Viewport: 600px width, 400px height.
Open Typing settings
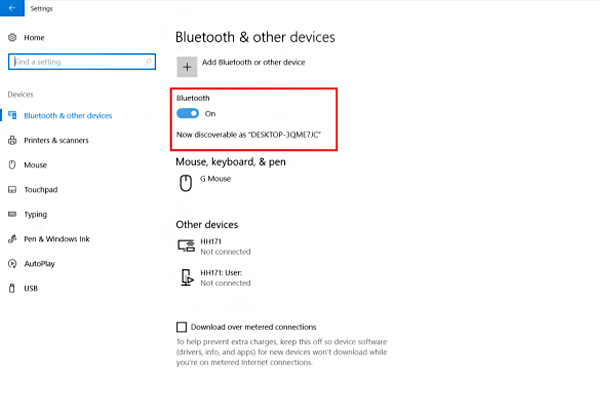tap(36, 214)
